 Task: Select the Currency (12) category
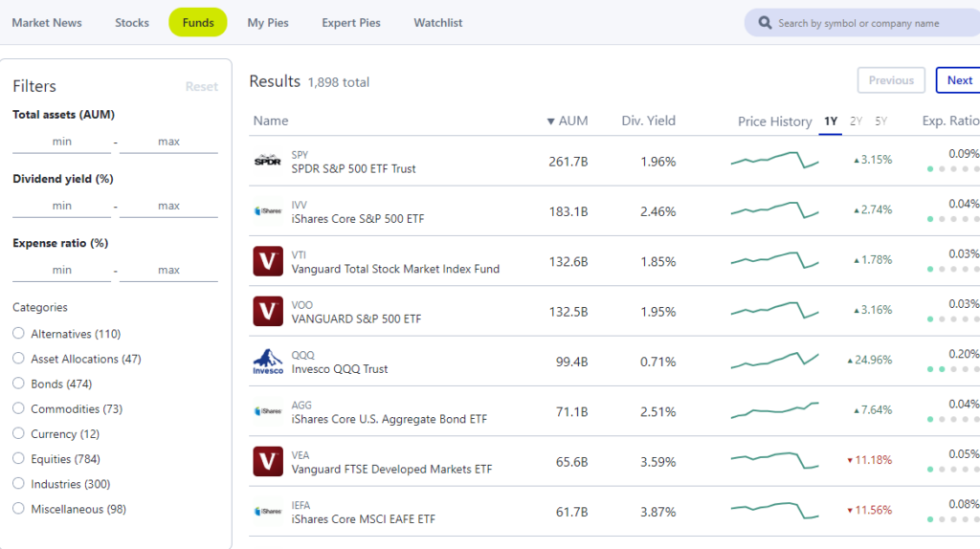click(18, 433)
